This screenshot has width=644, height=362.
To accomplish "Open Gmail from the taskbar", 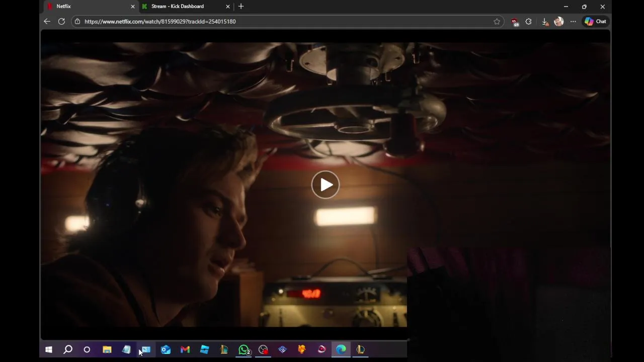I will [x=185, y=349].
